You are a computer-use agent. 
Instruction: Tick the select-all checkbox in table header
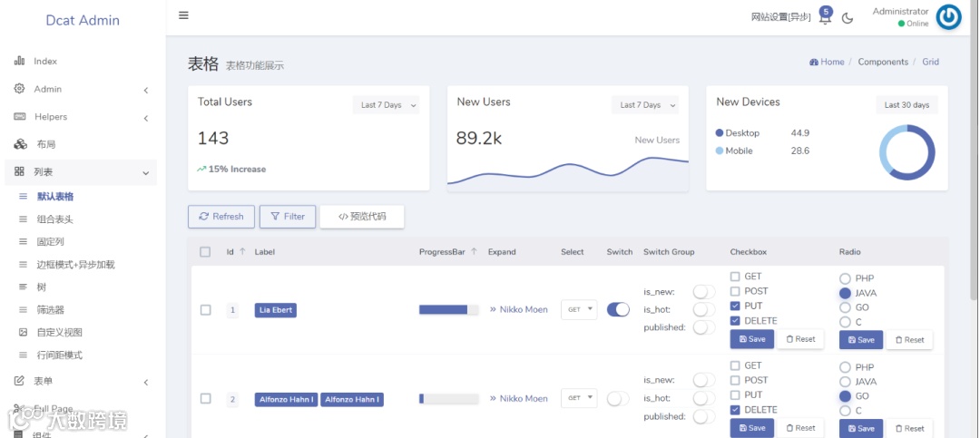205,252
